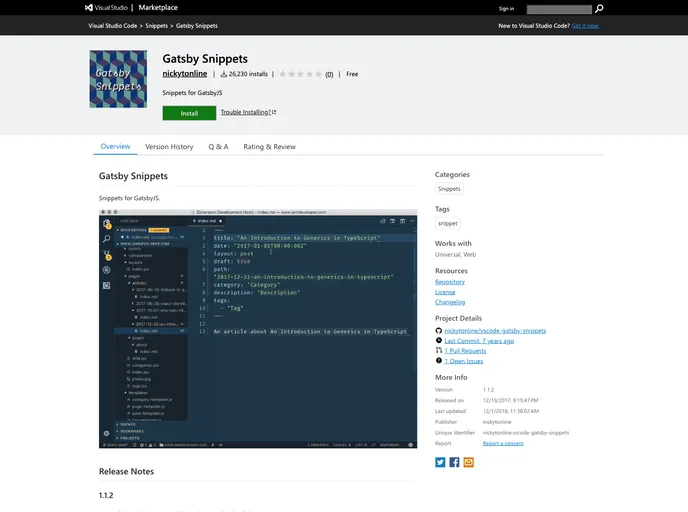This screenshot has width=688, height=512.
Task: Click the demo editor screenshot
Action: coord(258,329)
